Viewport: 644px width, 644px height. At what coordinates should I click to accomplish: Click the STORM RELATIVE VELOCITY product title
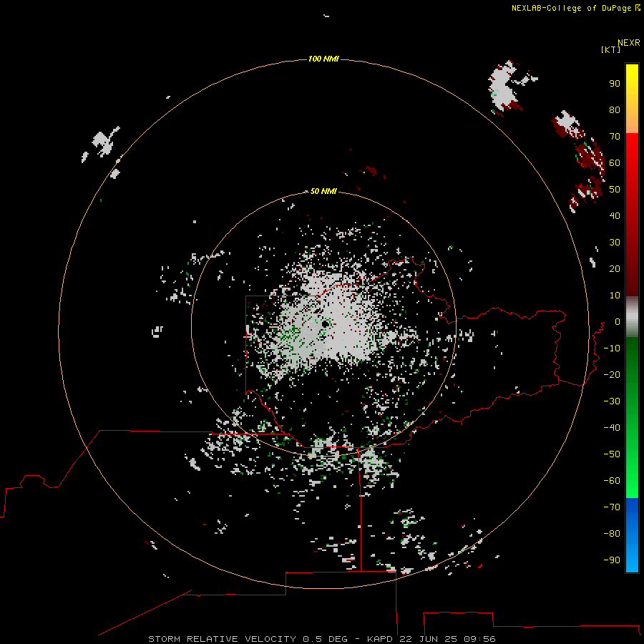pyautogui.click(x=222, y=639)
